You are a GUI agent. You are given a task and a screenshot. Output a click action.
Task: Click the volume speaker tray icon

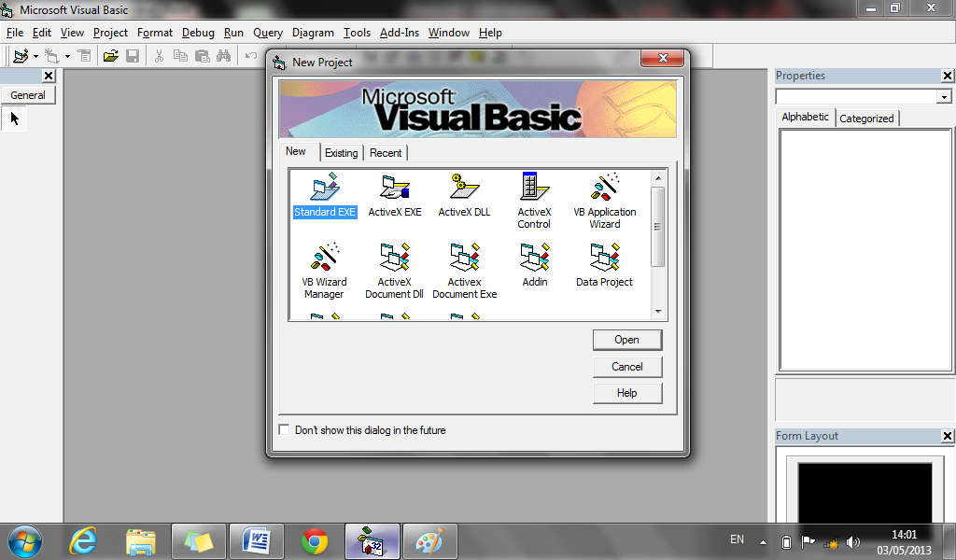[853, 541]
